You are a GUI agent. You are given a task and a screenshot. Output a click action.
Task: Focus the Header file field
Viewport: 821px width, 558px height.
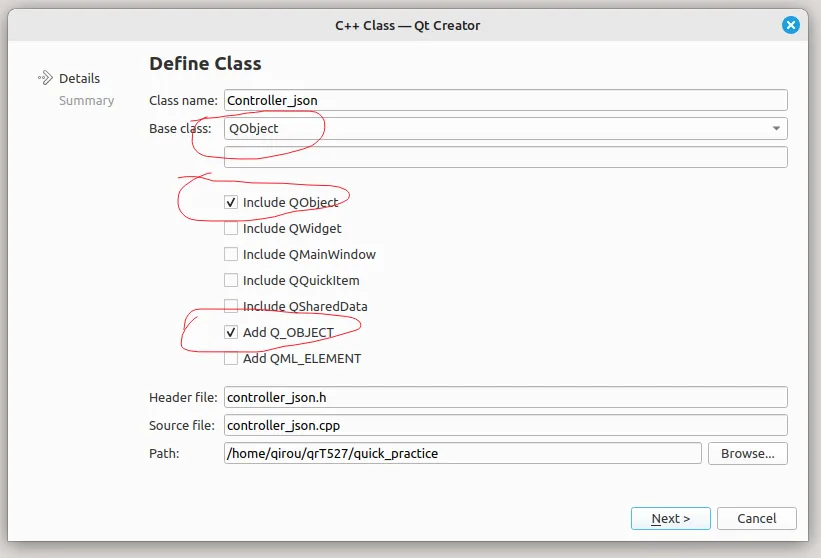(x=506, y=397)
